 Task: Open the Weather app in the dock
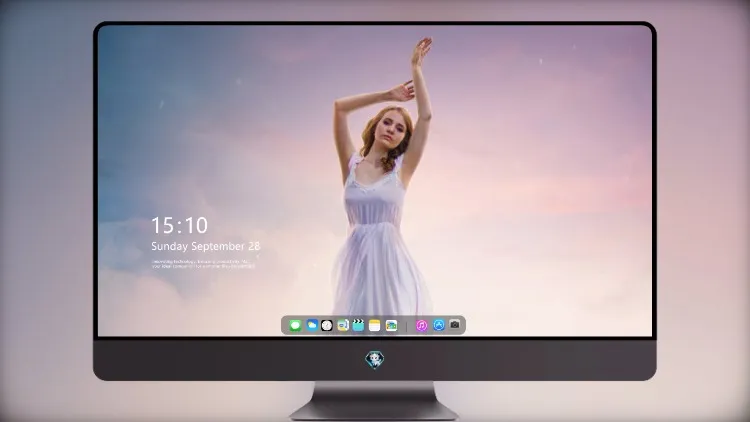click(312, 325)
